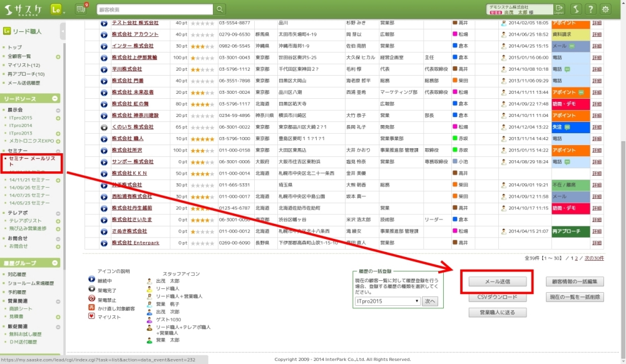
Task: Open the notifications message icon
Action: [x=81, y=9]
